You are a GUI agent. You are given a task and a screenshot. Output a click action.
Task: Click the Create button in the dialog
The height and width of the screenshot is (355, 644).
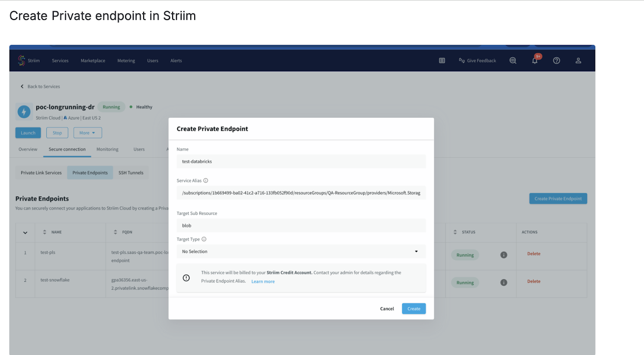point(413,309)
